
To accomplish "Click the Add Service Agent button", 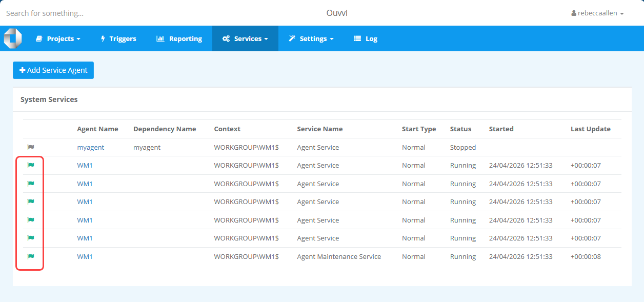I will coord(53,70).
